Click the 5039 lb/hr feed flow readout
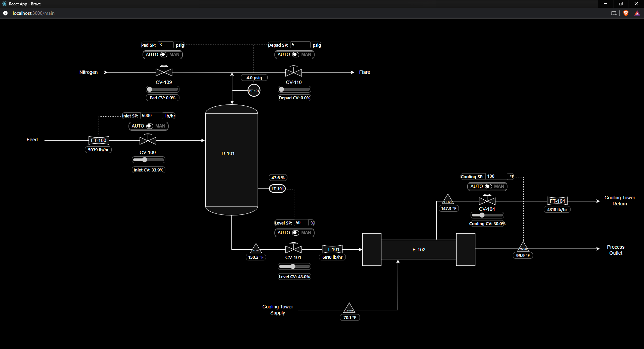Screen dimensions: 644x349 [x=98, y=150]
